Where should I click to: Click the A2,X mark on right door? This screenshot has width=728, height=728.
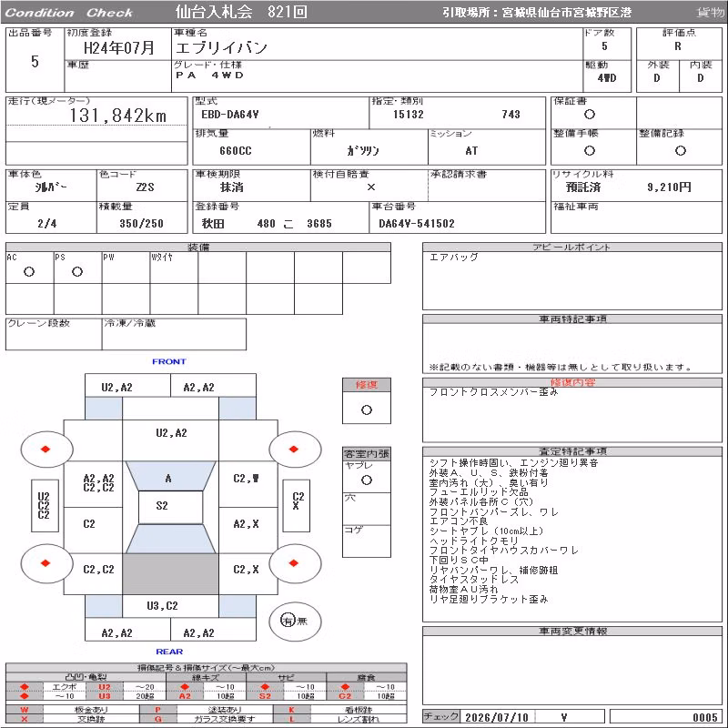click(x=246, y=524)
